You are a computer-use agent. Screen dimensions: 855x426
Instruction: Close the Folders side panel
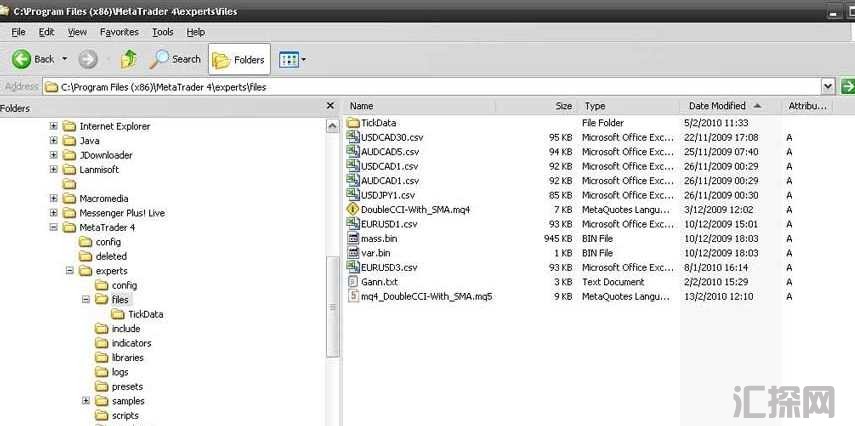331,106
